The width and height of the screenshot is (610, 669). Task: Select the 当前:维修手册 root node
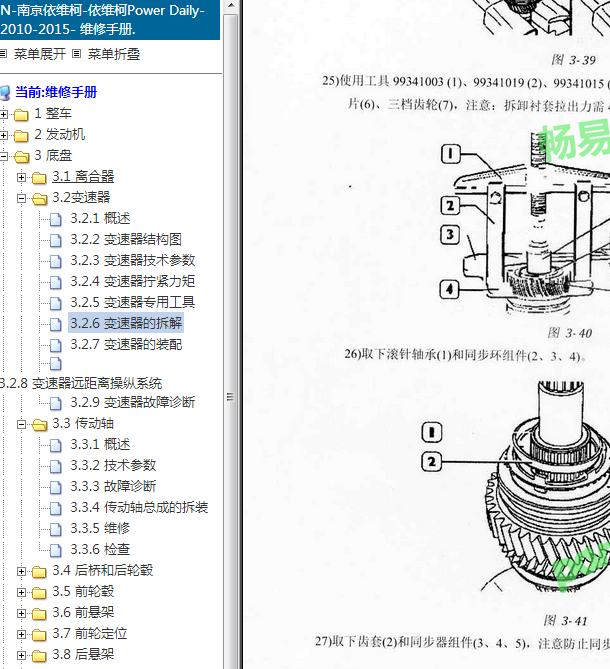tap(56, 92)
